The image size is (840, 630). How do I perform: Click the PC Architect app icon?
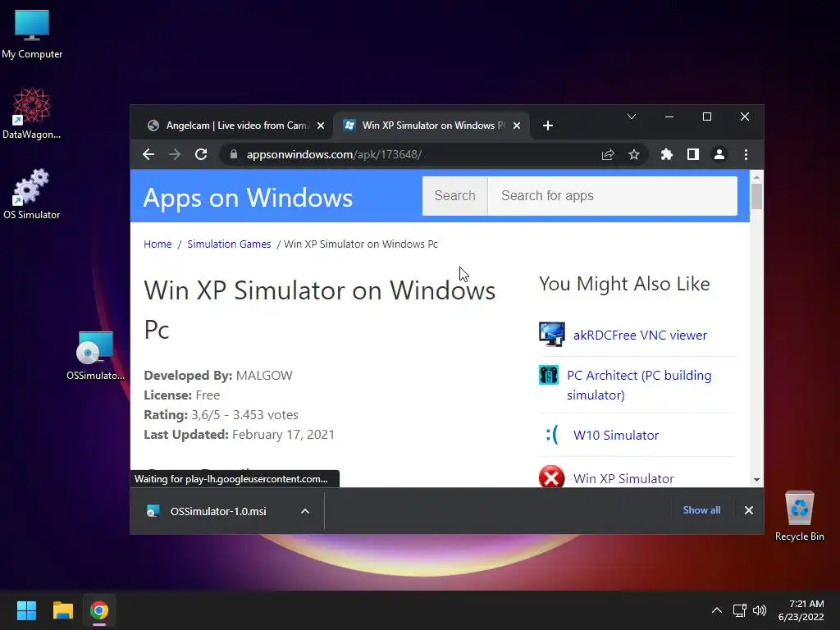548,375
